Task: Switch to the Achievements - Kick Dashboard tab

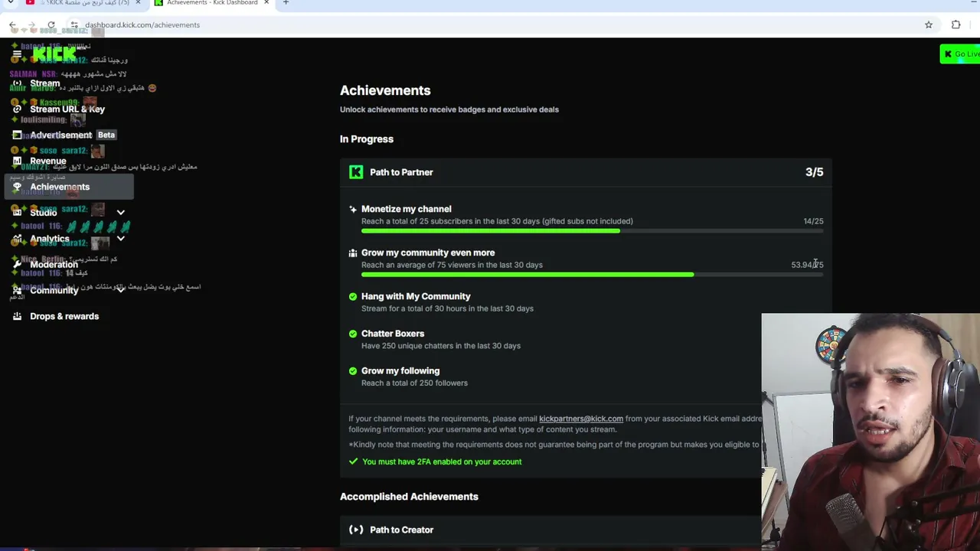Action: [211, 3]
